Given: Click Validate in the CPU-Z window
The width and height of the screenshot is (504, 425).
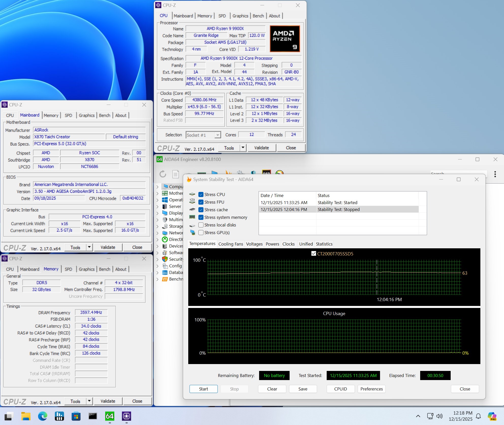Looking at the screenshot, I should 261,148.
